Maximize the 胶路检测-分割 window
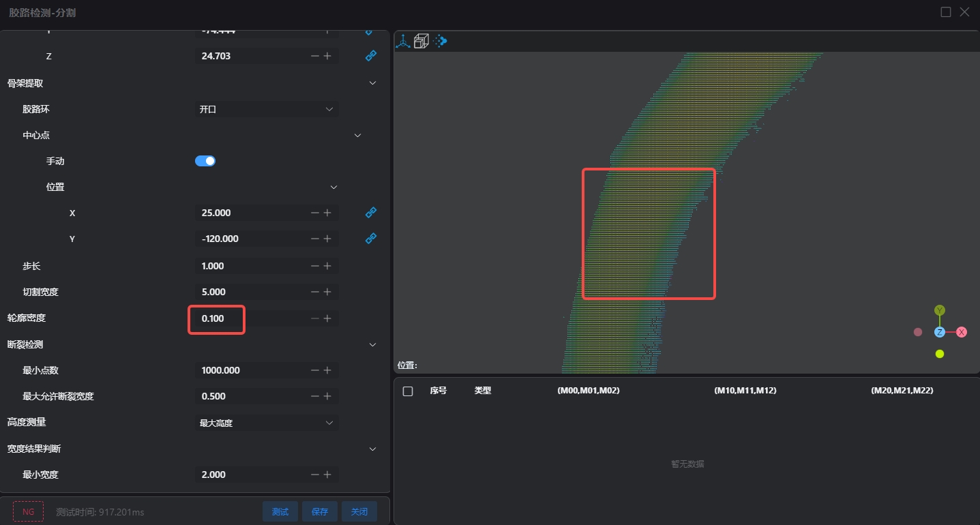The height and width of the screenshot is (525, 980). point(946,12)
